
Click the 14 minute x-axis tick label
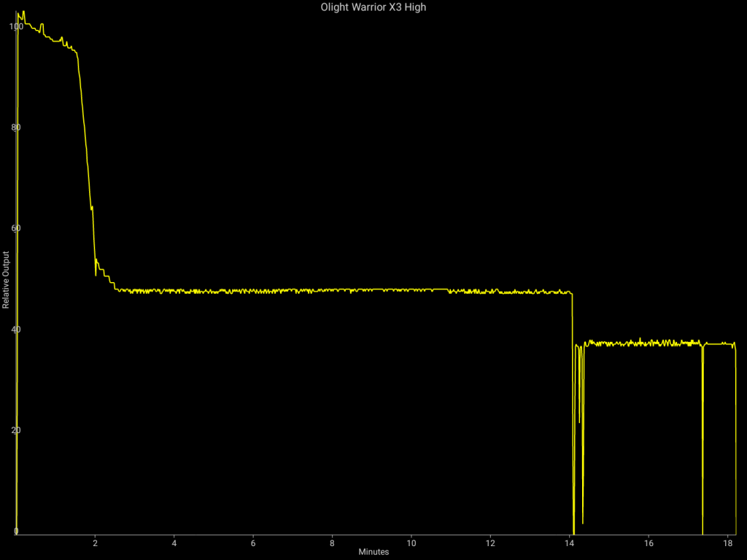[x=569, y=542]
